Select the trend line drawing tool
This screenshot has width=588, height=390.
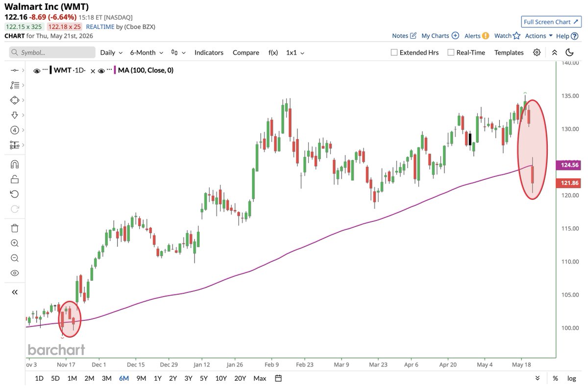pos(14,71)
